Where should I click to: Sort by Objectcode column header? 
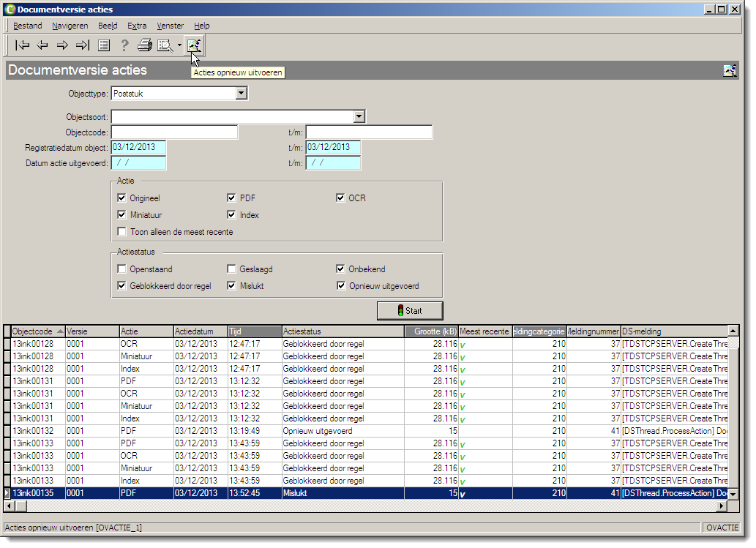38,331
